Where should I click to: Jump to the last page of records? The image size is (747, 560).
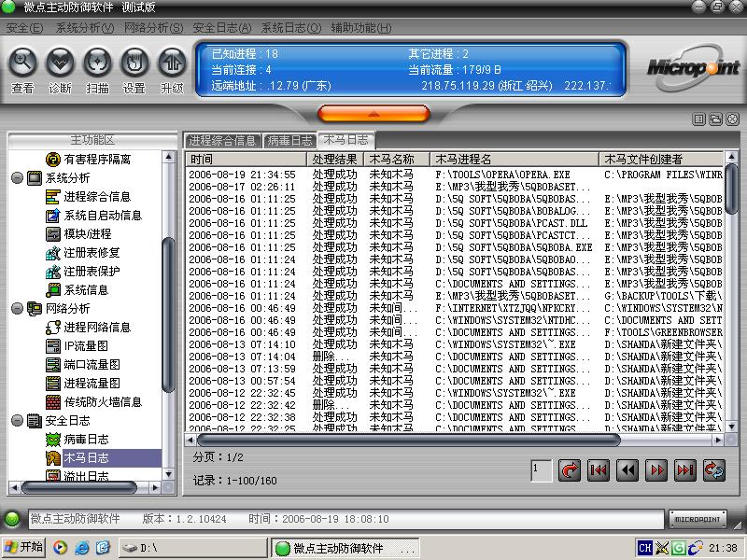[x=685, y=470]
